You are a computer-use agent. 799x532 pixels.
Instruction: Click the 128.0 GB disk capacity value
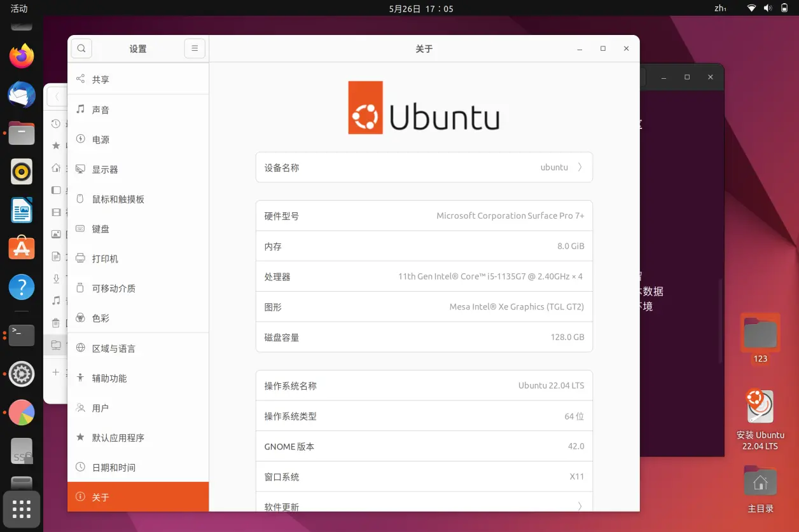coord(567,338)
